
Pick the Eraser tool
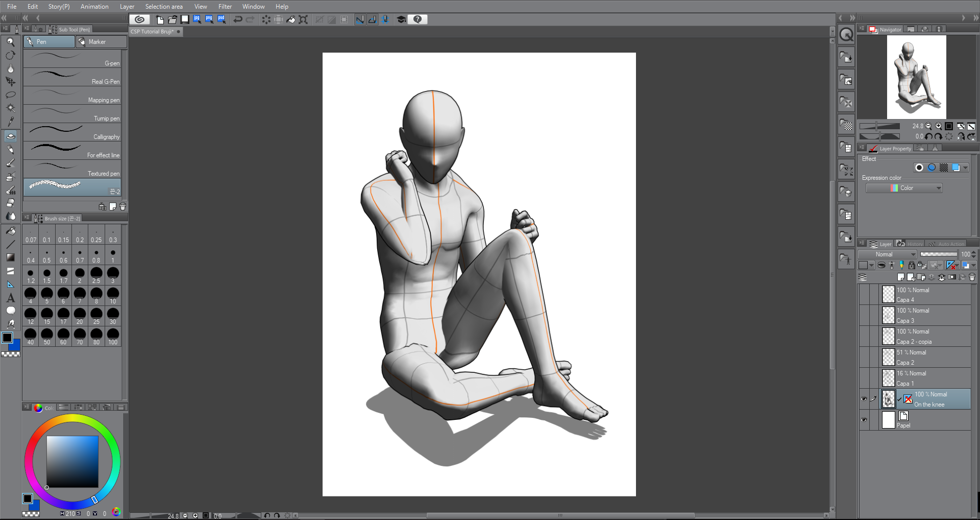pos(10,203)
